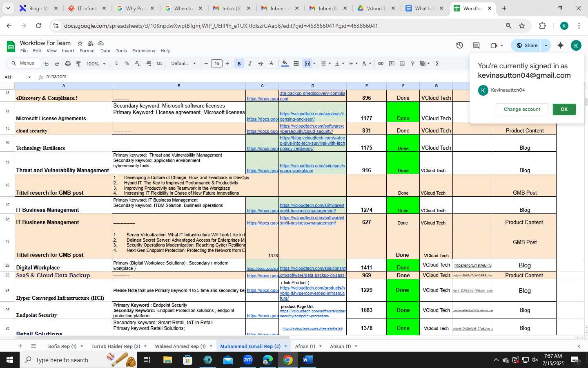The image size is (588, 368).
Task: Print the spreadsheet using the printer icon
Action: click(68, 64)
